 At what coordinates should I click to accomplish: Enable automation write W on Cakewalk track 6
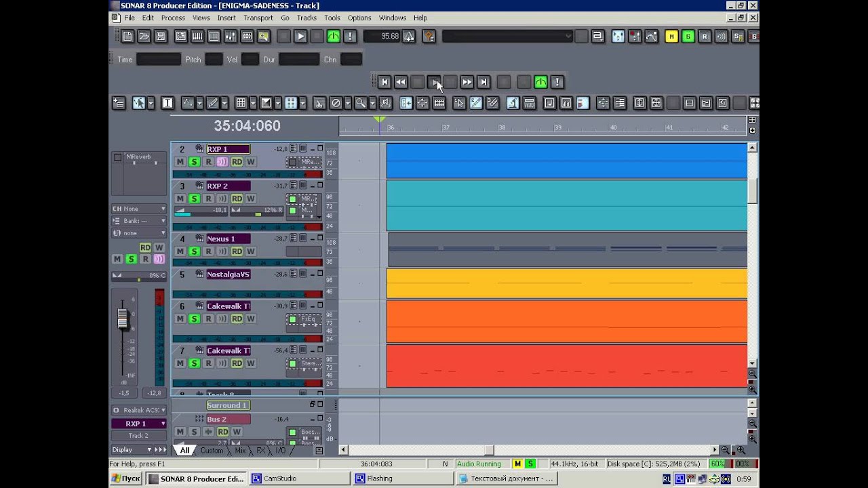coord(250,319)
